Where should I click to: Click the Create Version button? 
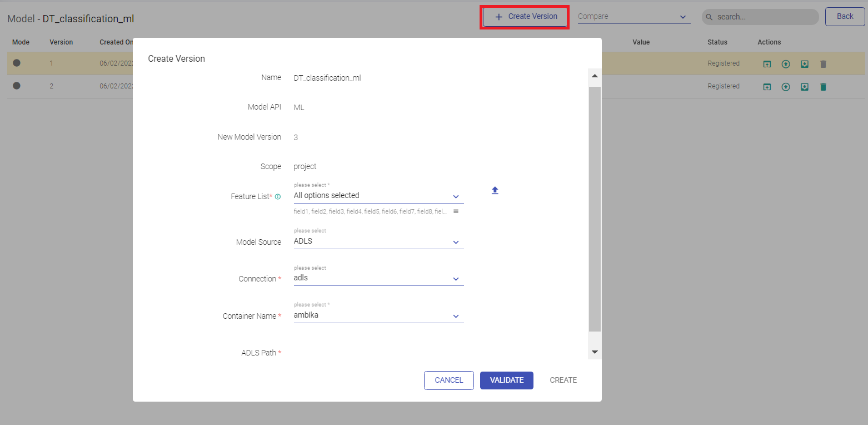tap(526, 17)
